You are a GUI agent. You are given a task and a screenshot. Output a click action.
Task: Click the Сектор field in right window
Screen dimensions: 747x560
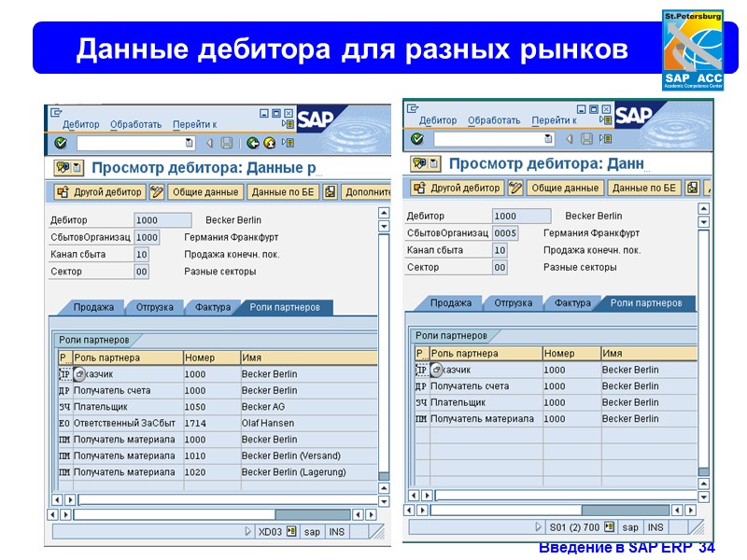[x=500, y=267]
